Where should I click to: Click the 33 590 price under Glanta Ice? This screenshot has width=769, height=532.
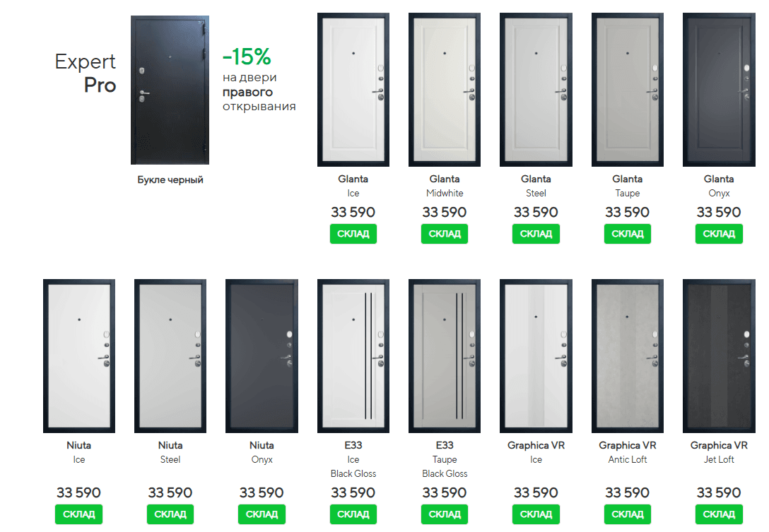pos(353,212)
